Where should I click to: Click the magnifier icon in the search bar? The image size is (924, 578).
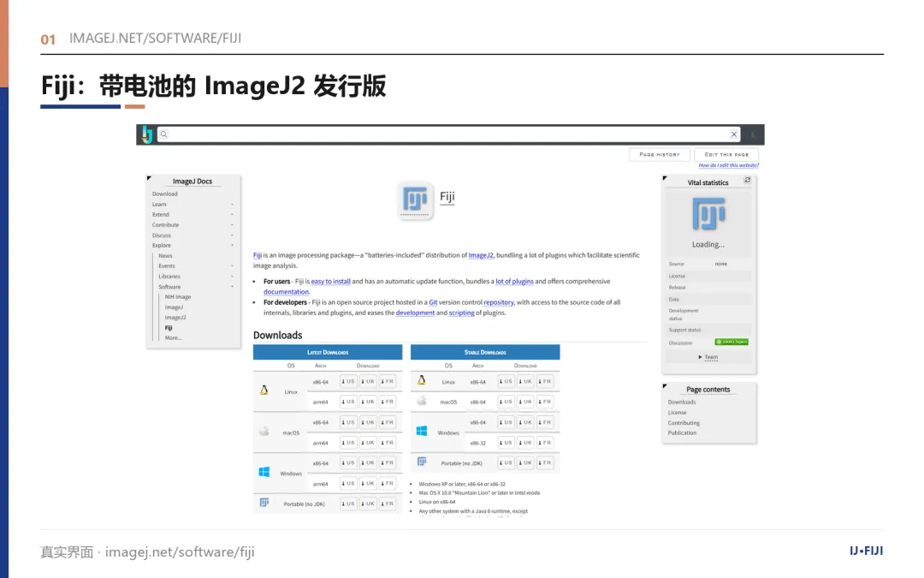coord(163,134)
